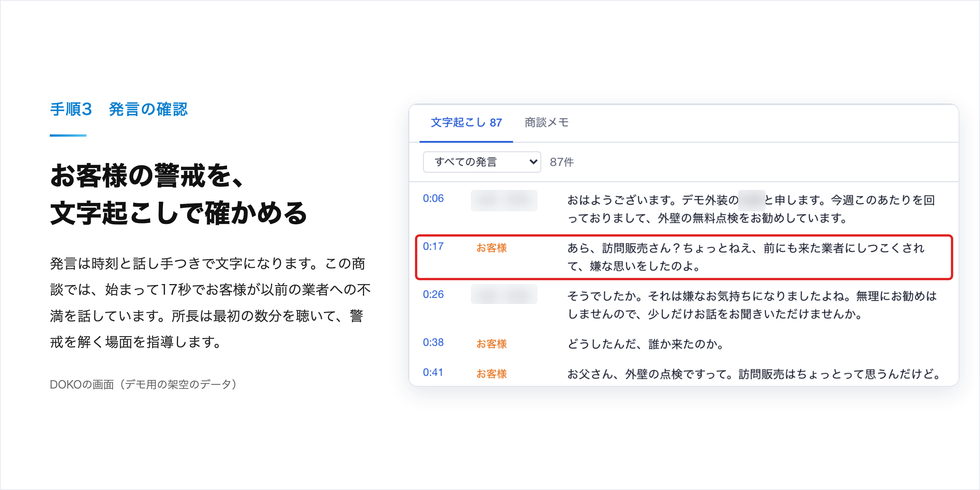Jump to the 0:17 timestamp
Viewport: 980px width, 490px height.
(433, 246)
